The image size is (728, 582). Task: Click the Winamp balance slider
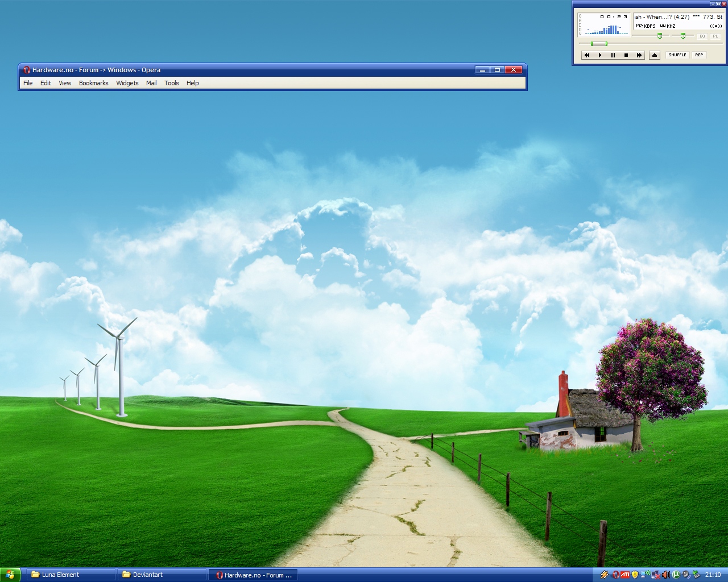[682, 35]
